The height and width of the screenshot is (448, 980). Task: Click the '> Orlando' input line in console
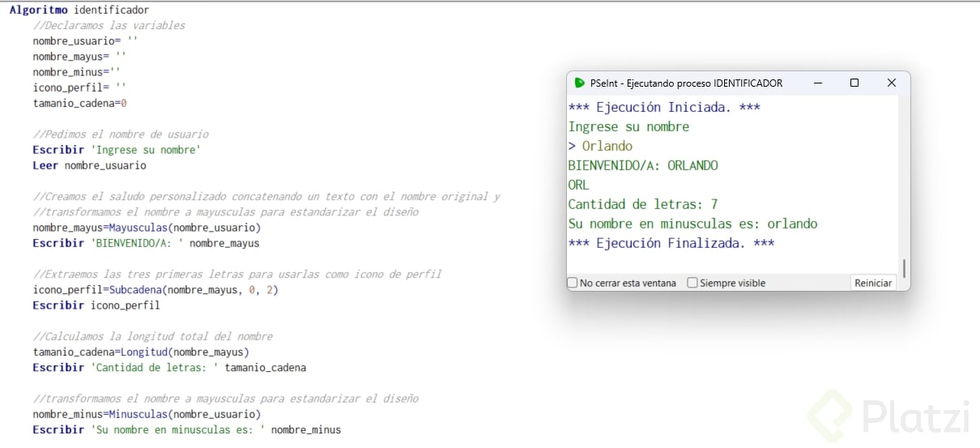600,146
